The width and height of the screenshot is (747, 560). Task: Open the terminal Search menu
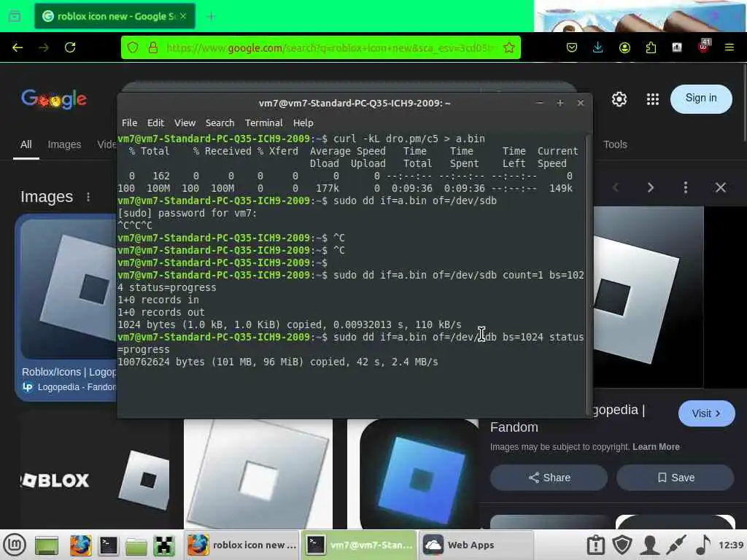220,122
